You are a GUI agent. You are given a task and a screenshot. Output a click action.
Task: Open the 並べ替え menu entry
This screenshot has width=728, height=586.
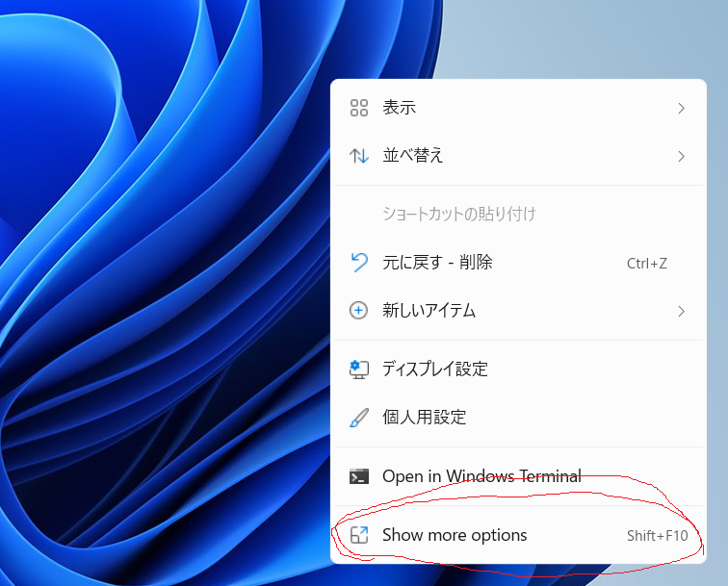(x=519, y=156)
